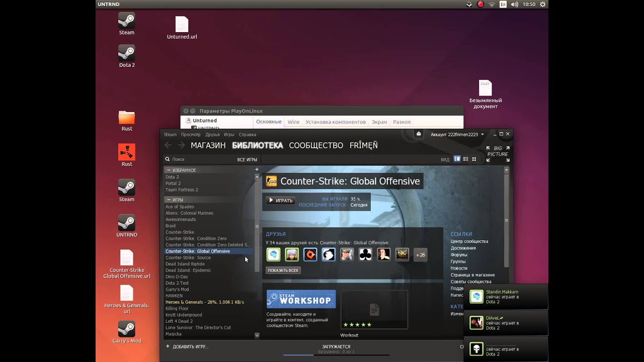
Task: Click the club-suit friend avatar
Action: (x=365, y=254)
